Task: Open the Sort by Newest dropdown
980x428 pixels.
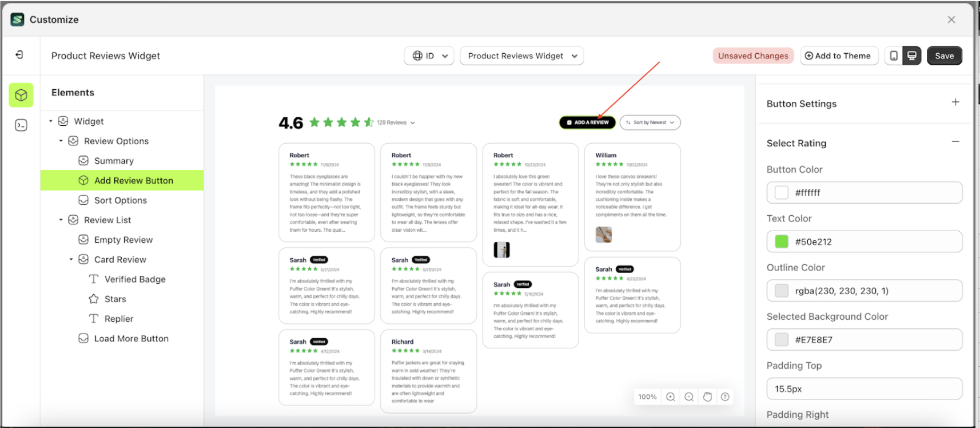Action: click(650, 122)
